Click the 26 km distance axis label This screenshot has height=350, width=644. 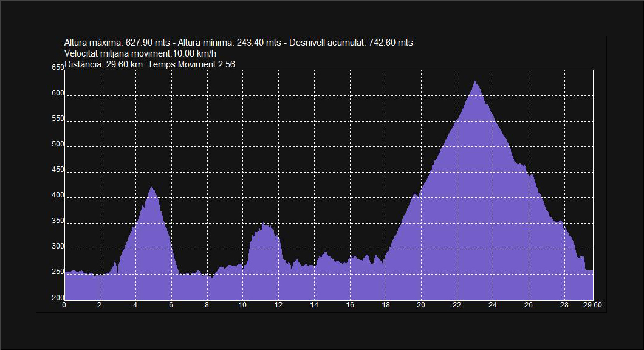(x=528, y=305)
